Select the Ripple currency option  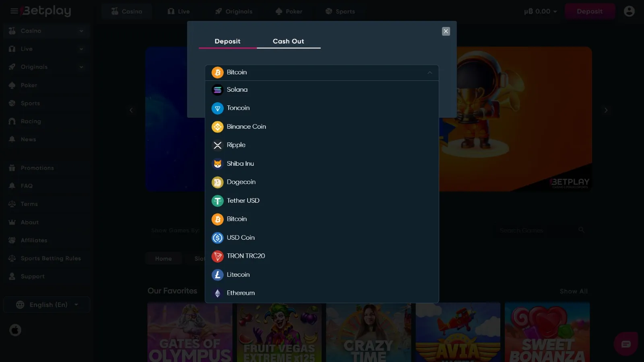pos(236,145)
